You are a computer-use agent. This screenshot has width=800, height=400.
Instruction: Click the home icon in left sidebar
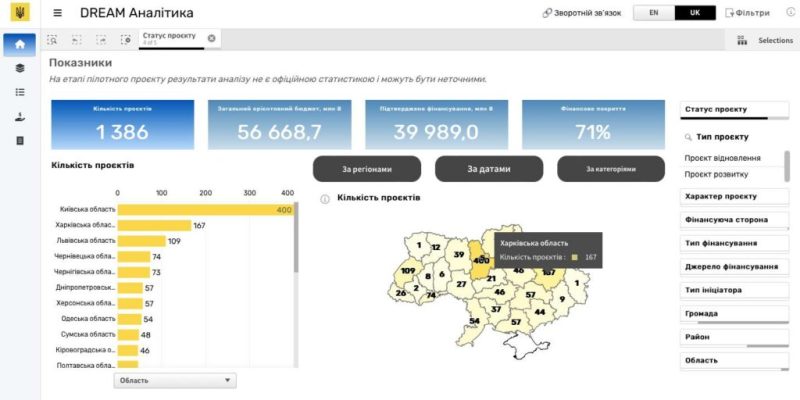[x=20, y=44]
